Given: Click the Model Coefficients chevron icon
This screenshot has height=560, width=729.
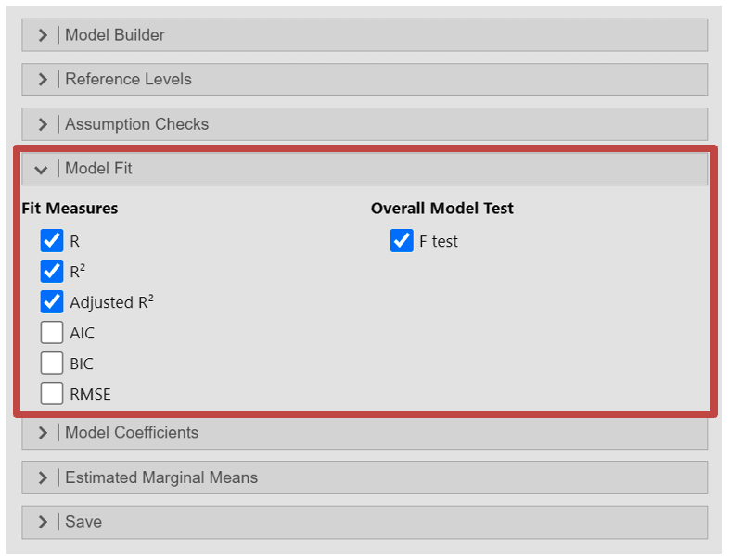Looking at the screenshot, I should pos(43,433).
